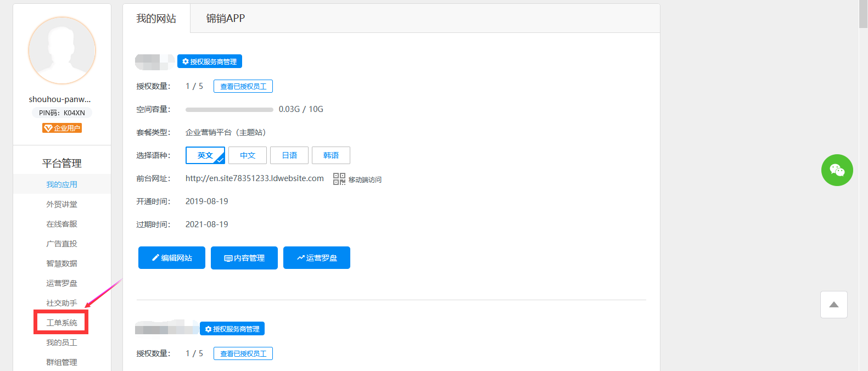
Task: Click the orange 企业用户 badge
Action: pos(62,128)
